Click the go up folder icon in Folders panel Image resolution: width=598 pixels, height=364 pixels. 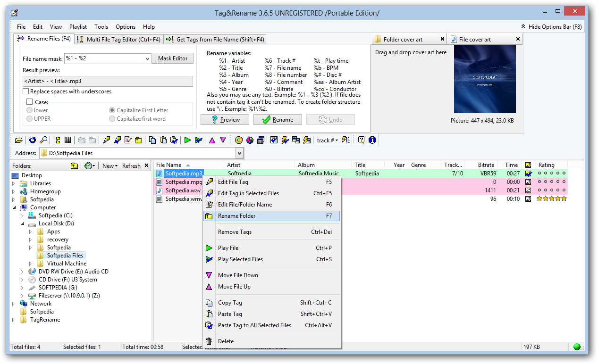(75, 165)
